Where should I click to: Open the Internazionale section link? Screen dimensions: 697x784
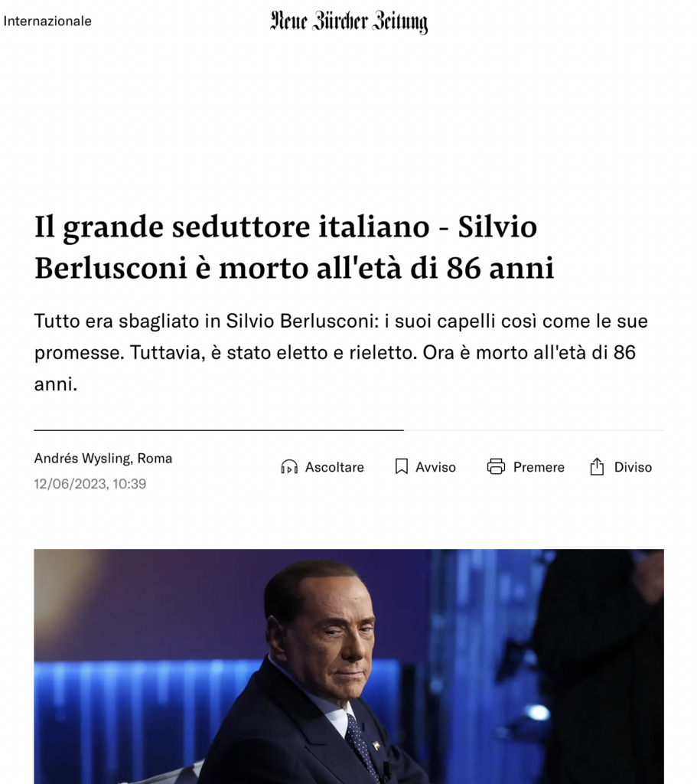(47, 21)
